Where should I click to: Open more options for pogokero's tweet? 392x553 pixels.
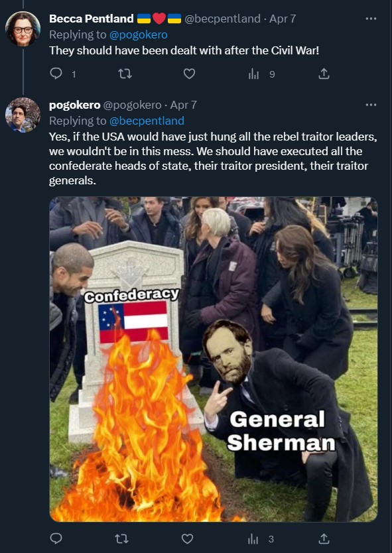[x=371, y=105]
